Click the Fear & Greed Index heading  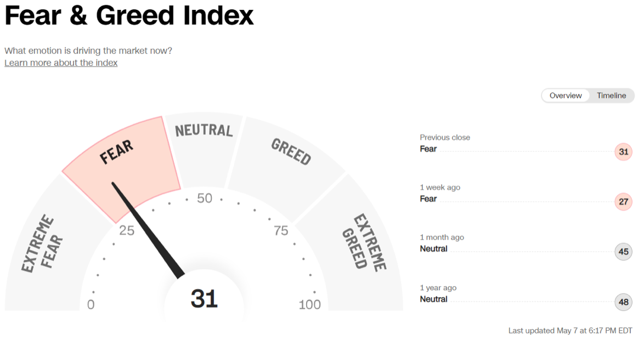(x=129, y=16)
